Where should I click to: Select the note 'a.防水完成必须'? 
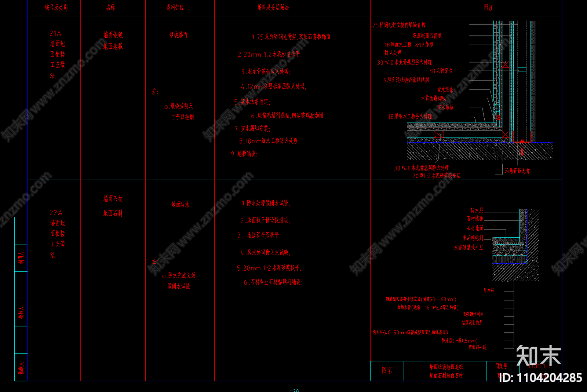pyautogui.click(x=179, y=275)
